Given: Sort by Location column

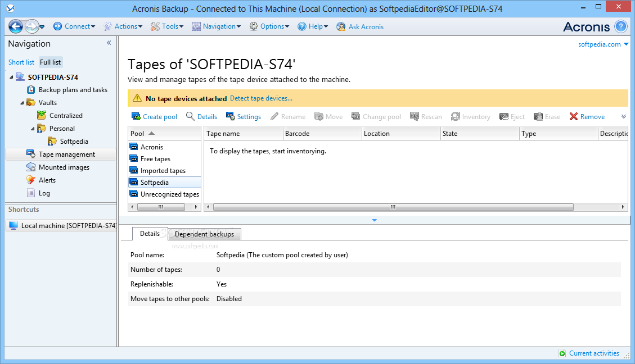Looking at the screenshot, I should [x=401, y=134].
